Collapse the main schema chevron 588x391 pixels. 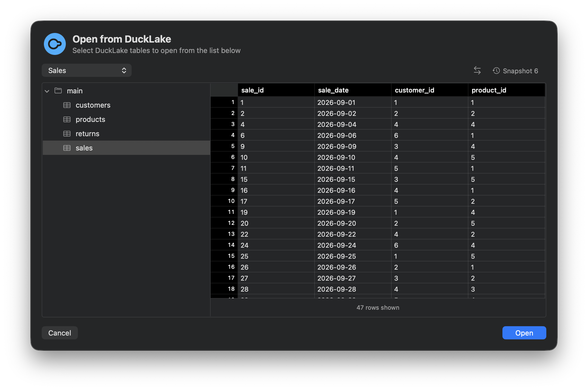click(x=47, y=91)
